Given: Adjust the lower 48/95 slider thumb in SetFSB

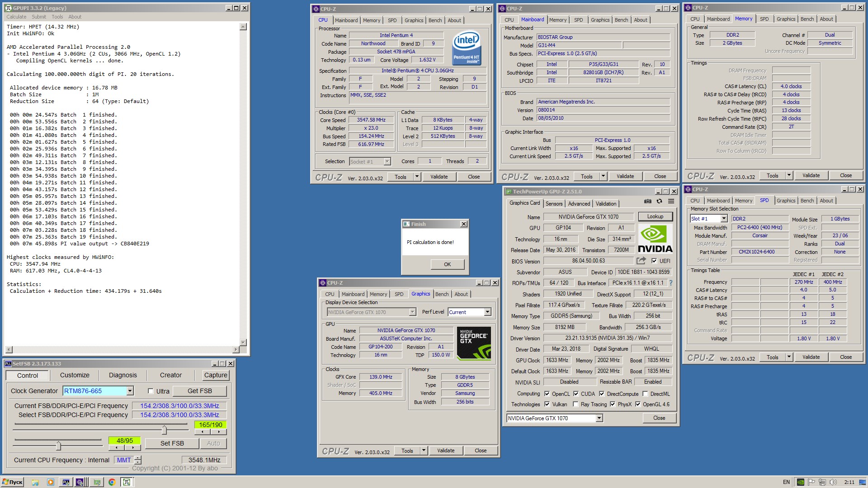Looking at the screenshot, I should [x=58, y=446].
